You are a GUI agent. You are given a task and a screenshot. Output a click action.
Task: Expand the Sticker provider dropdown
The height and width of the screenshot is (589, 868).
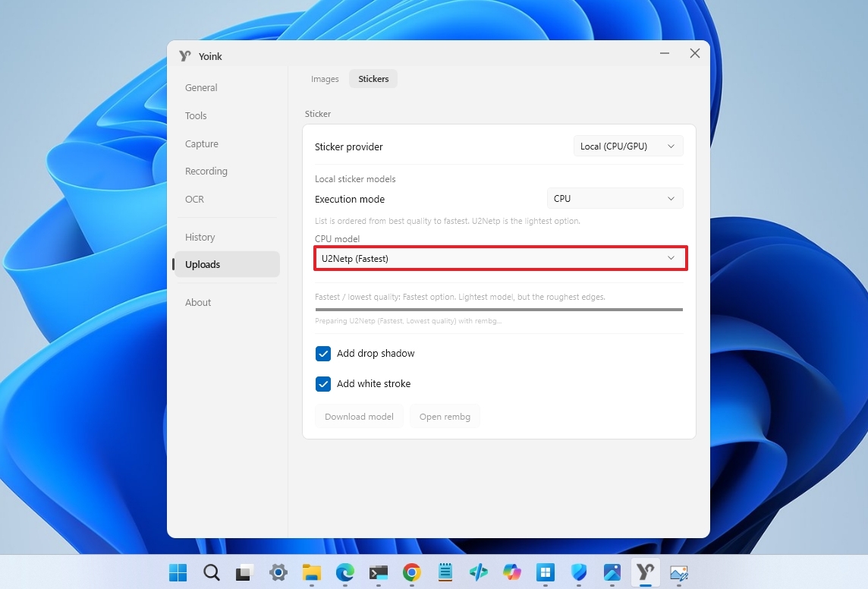[627, 146]
